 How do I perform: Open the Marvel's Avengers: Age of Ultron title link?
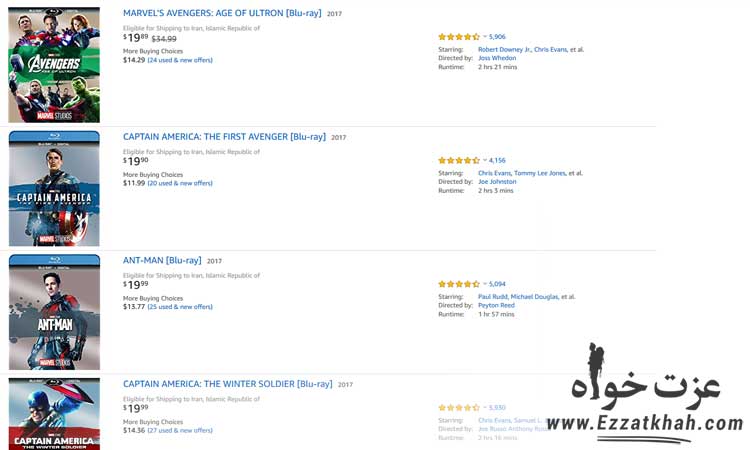click(x=222, y=13)
